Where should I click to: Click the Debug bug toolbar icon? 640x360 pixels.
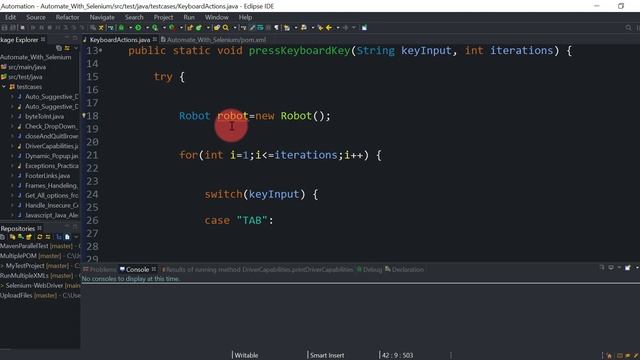coord(121,28)
